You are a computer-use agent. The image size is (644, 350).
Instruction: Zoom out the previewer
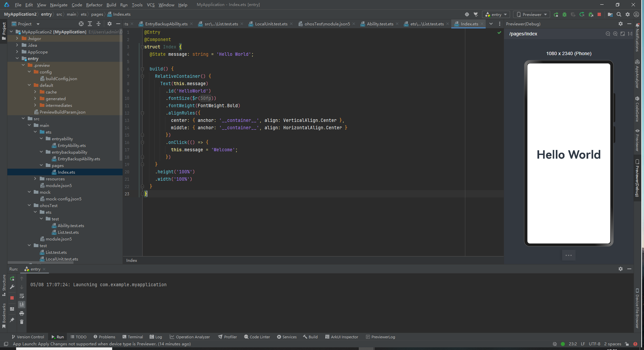pyautogui.click(x=608, y=34)
